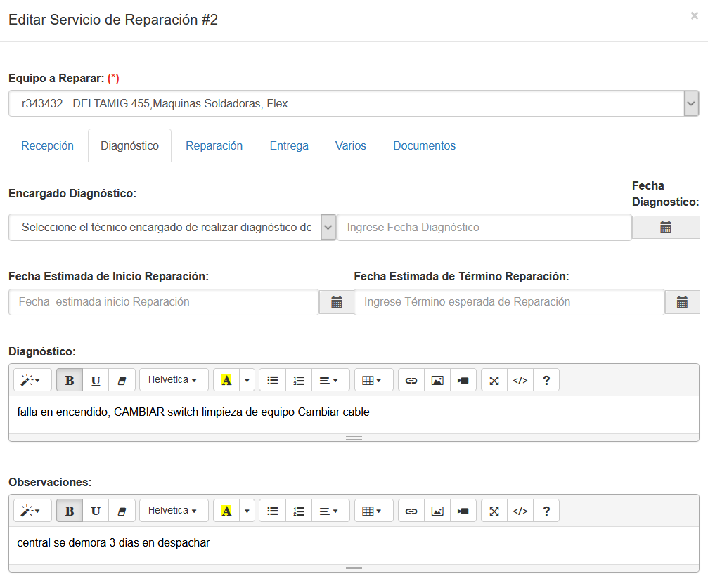
Task: Toggle underline in Diagnóstico editor
Action: tap(96, 380)
